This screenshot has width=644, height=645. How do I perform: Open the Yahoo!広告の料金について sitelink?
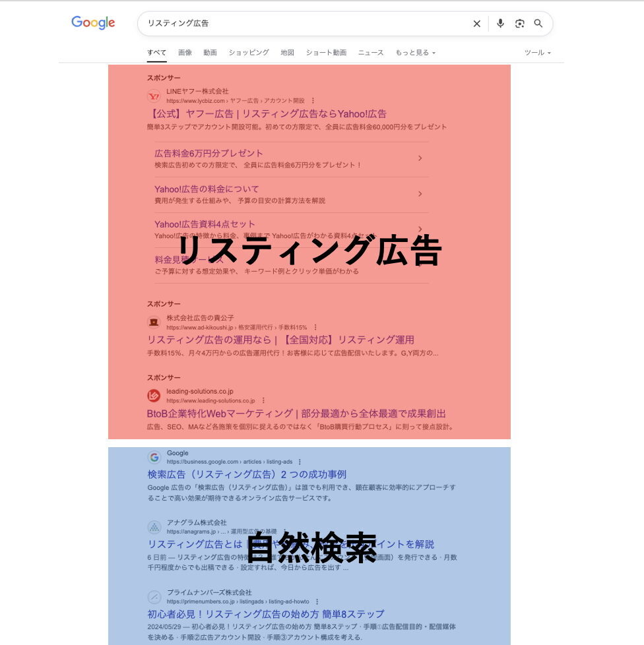point(207,189)
